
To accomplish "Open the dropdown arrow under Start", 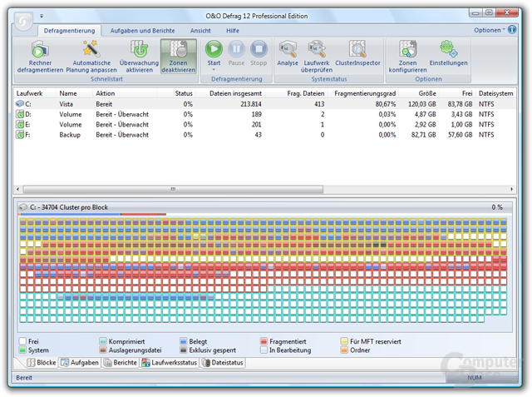I will [x=214, y=70].
